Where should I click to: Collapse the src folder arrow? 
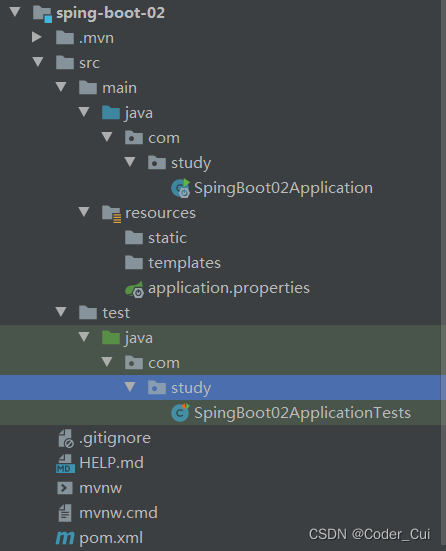(x=38, y=62)
